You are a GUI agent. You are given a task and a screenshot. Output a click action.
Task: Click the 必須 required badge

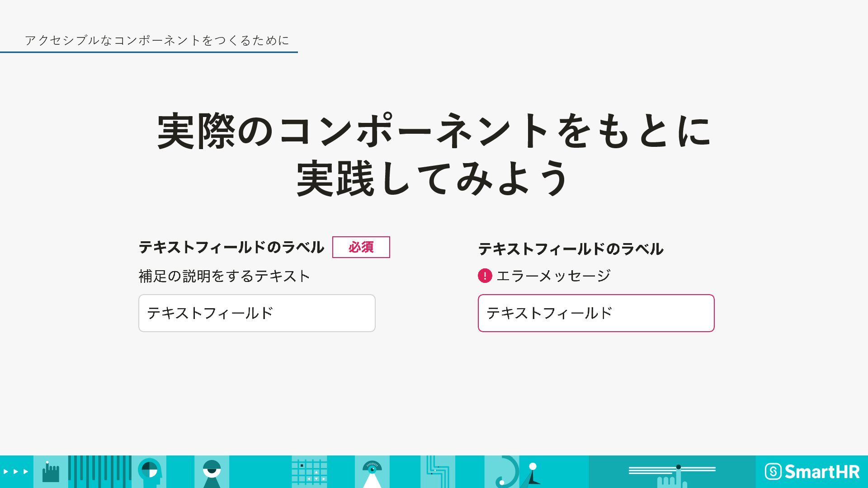click(x=361, y=247)
